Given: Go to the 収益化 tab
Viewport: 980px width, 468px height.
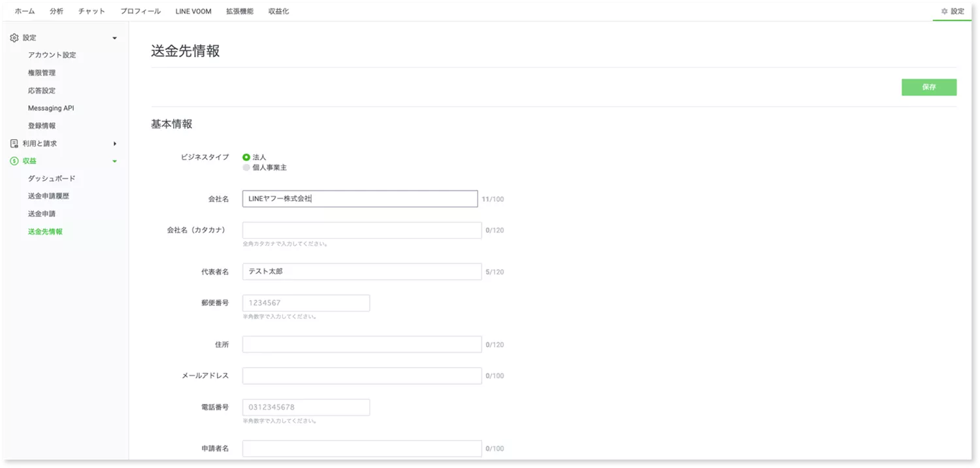Looking at the screenshot, I should [278, 11].
